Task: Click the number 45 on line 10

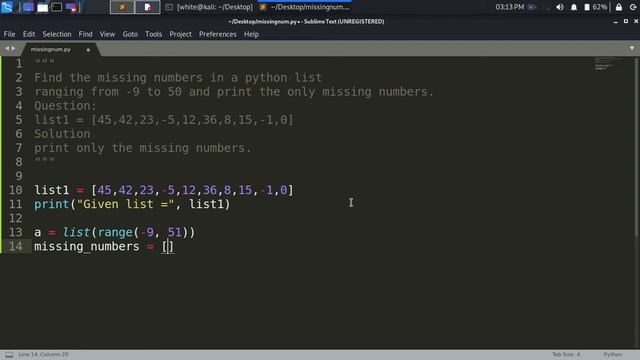Action: point(104,190)
